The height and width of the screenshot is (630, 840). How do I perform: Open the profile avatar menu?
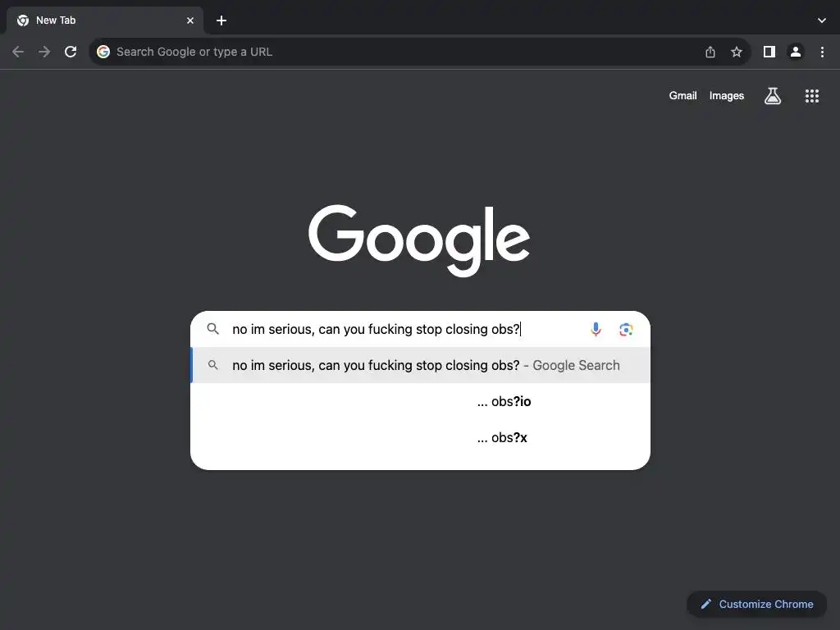tap(796, 52)
